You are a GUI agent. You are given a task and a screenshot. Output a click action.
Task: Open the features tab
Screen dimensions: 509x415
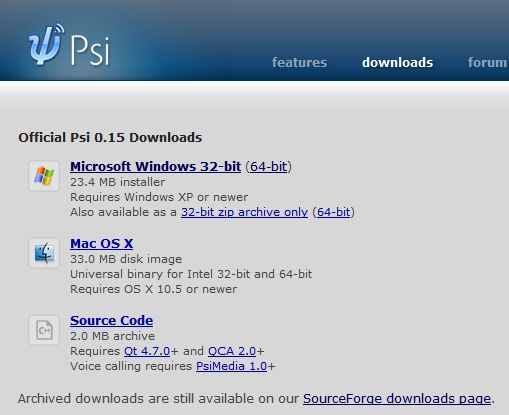click(299, 63)
